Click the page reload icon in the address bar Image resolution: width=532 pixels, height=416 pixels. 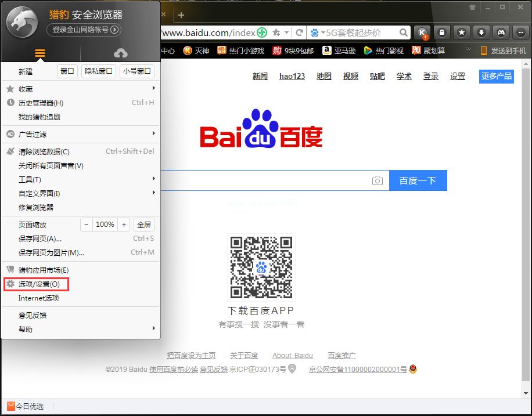[x=300, y=33]
